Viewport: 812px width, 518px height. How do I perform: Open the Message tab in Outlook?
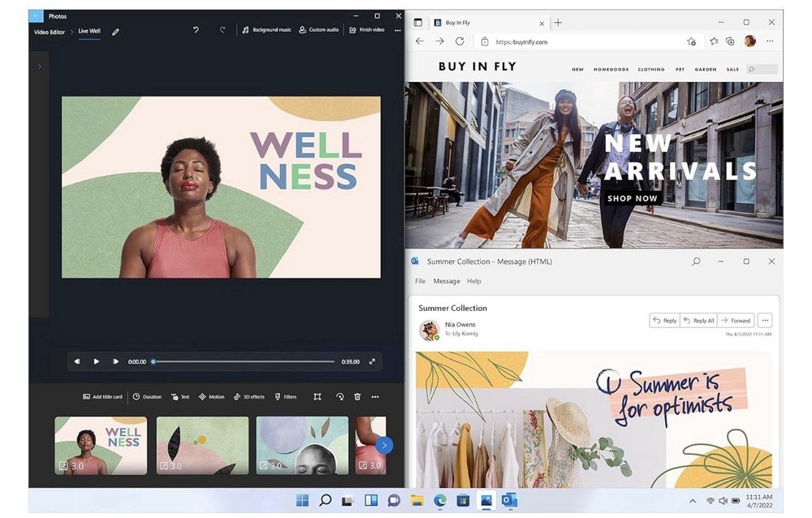(447, 281)
